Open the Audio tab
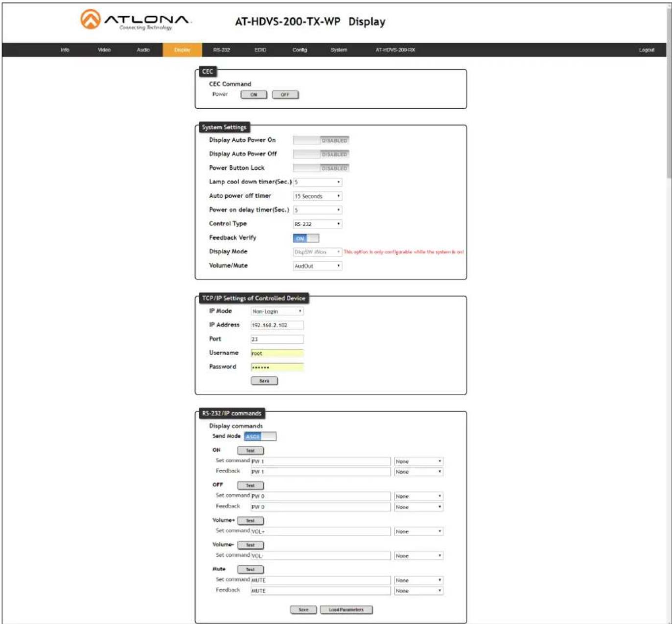Screen dimensions: 672x624 coord(143,50)
